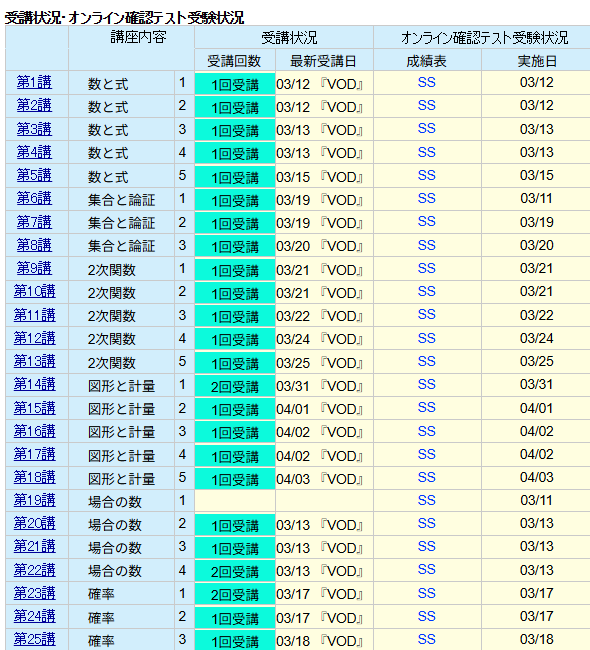Screen dimensions: 590x650
Task: Click the 成績表 column header
Action: [427, 61]
